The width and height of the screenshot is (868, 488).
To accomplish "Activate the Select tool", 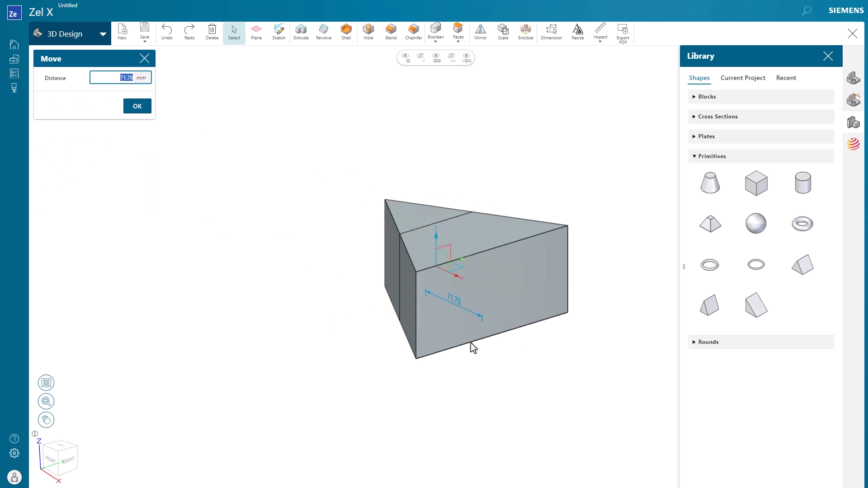I will point(234,32).
